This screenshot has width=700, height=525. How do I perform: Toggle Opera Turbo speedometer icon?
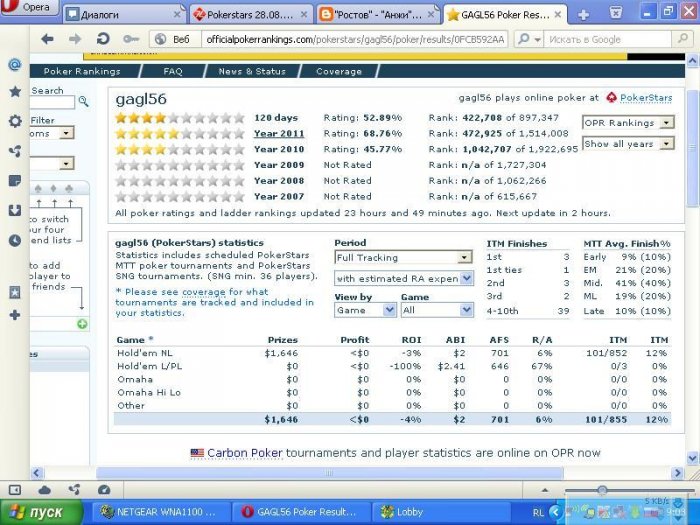(x=104, y=490)
